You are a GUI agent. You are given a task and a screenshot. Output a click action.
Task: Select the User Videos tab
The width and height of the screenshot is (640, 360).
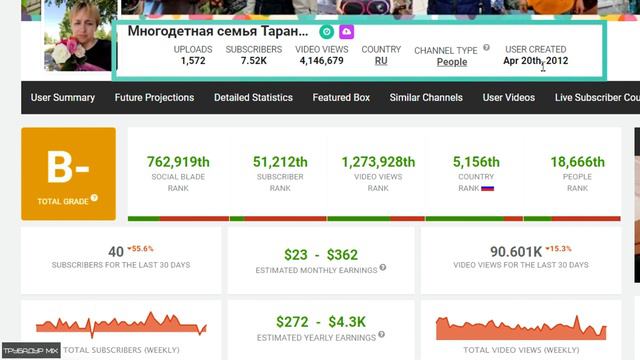[509, 98]
